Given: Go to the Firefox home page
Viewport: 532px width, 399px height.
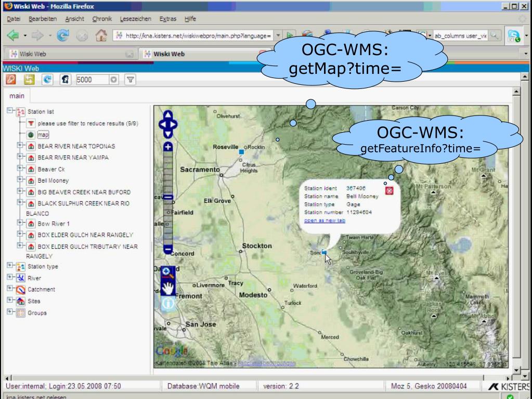Looking at the screenshot, I should point(101,35).
